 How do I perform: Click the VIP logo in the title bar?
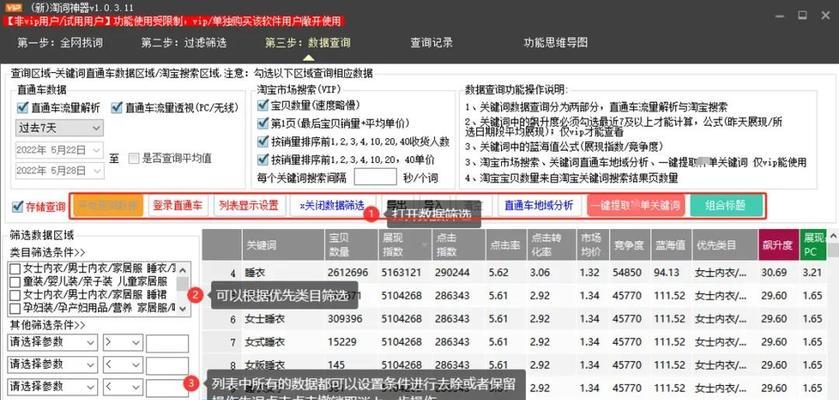coord(13,7)
